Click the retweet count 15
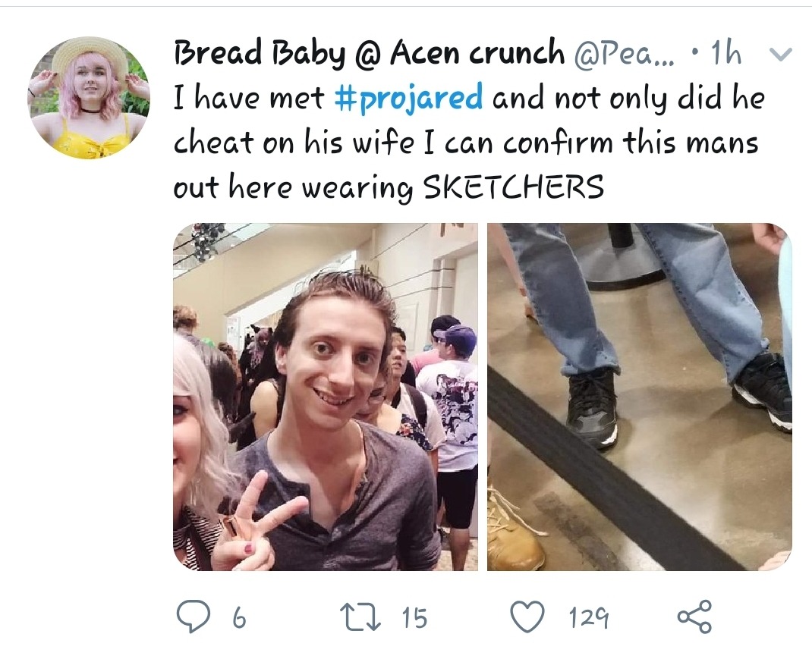Image resolution: width=812 pixels, height=656 pixels. point(415,618)
